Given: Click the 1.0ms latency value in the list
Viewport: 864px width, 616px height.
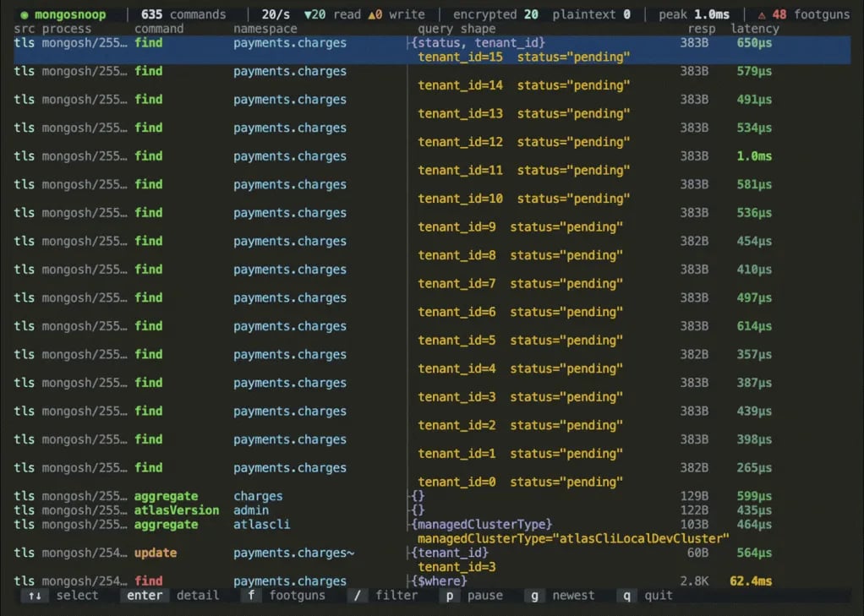Looking at the screenshot, I should point(754,156).
